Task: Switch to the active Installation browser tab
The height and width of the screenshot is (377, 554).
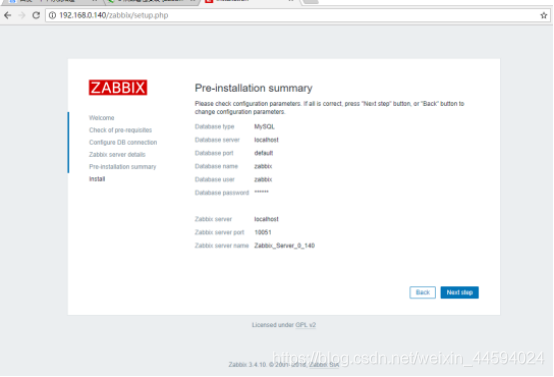Action: [x=250, y=1]
